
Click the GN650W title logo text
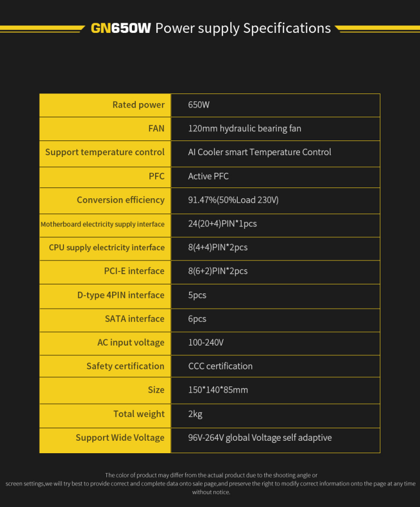121,28
